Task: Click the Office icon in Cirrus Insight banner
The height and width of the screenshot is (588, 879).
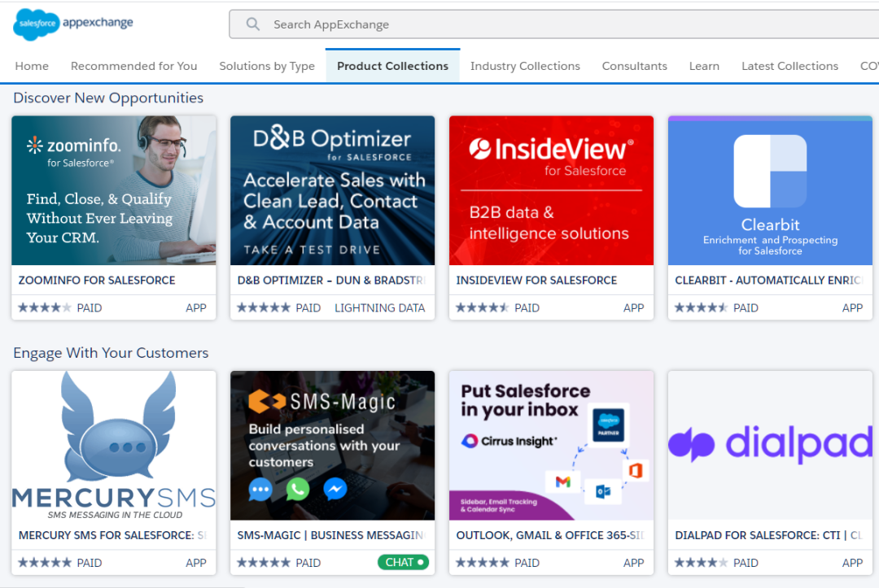Action: tap(636, 470)
